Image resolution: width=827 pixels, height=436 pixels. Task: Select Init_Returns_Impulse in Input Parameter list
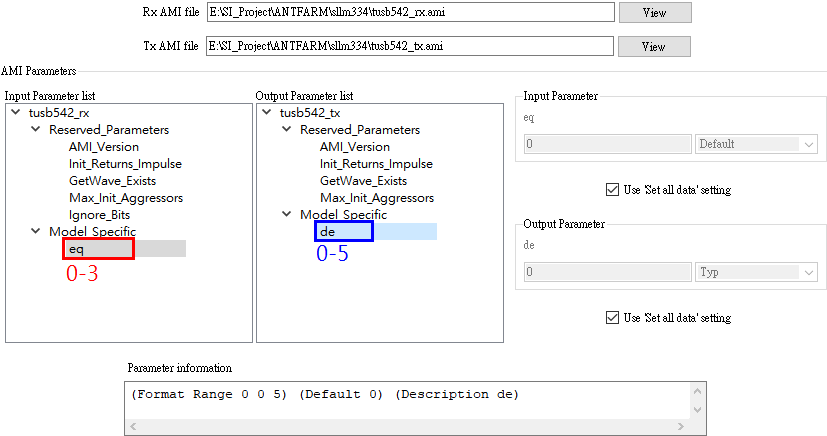click(126, 164)
